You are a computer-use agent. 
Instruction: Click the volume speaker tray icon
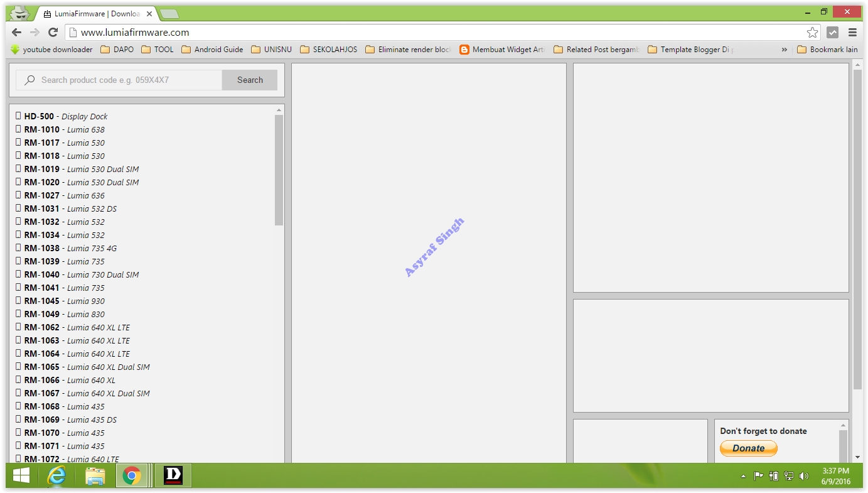804,476
